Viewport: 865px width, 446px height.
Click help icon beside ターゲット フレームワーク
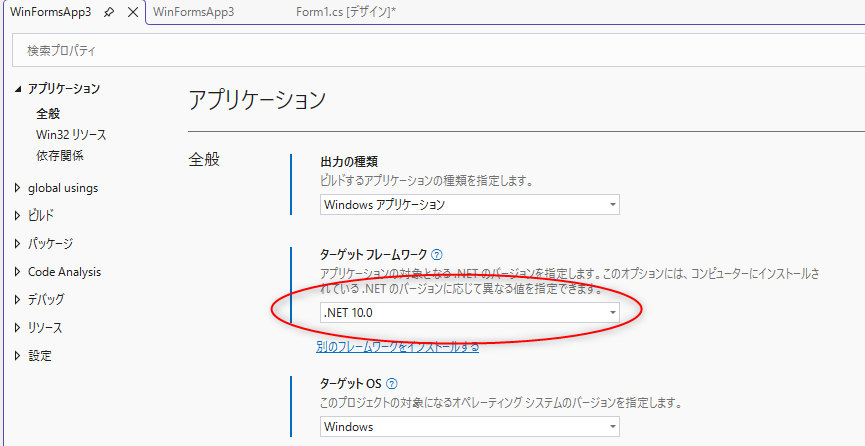pos(436,255)
